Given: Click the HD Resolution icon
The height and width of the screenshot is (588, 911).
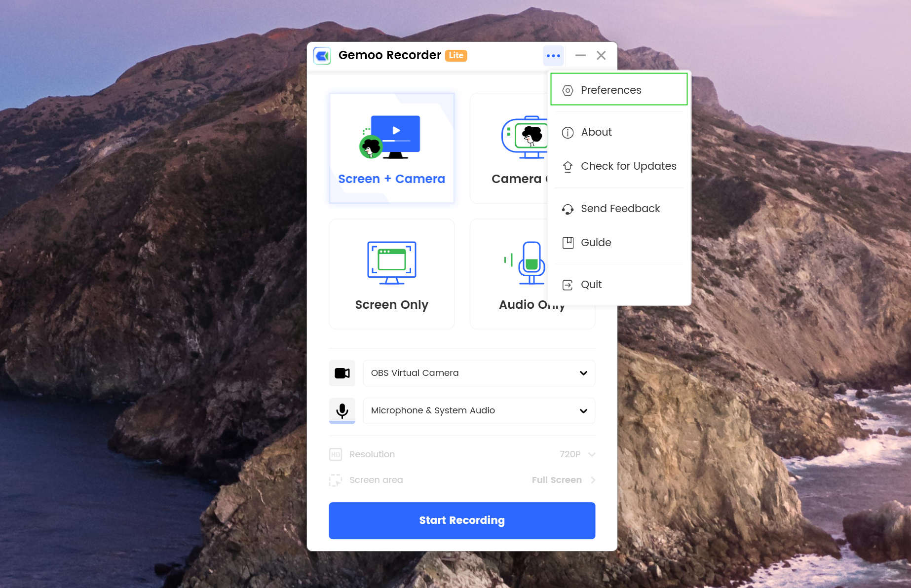Looking at the screenshot, I should [x=336, y=454].
